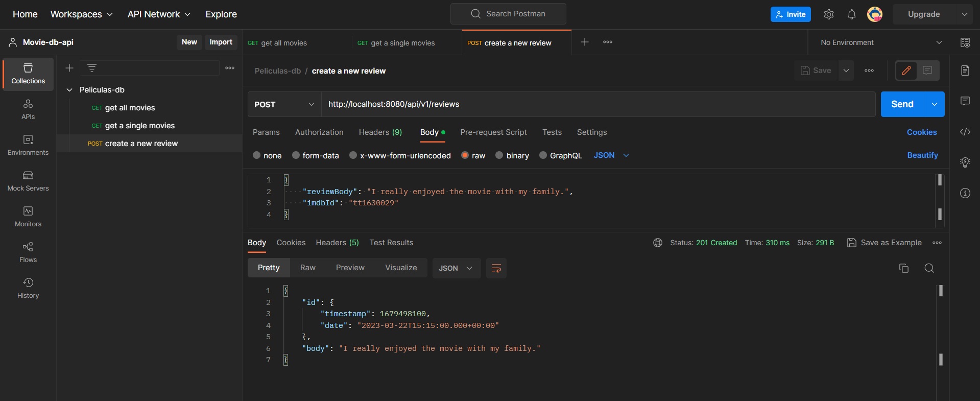Open the Upgrade dropdown arrow
The image size is (980, 401).
point(965,14)
